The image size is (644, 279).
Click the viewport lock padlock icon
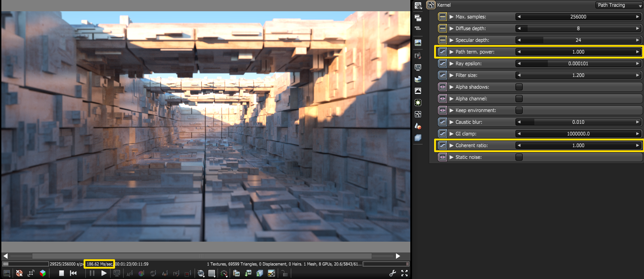coord(284,273)
